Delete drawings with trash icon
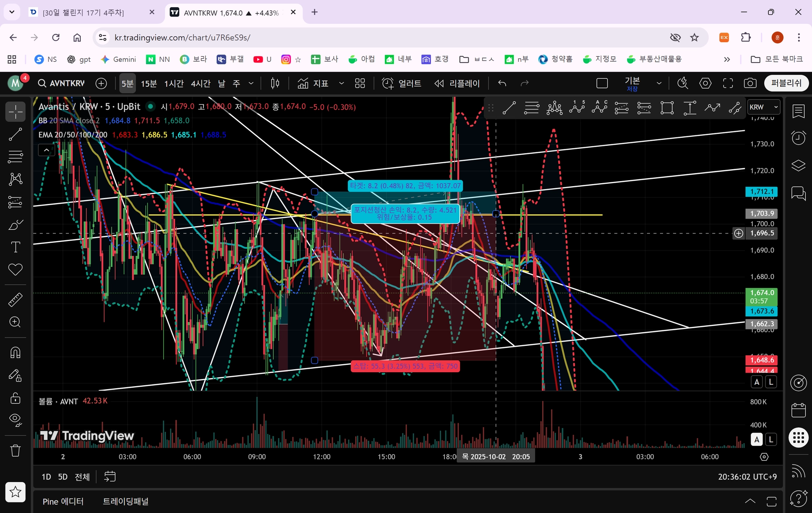 15,450
